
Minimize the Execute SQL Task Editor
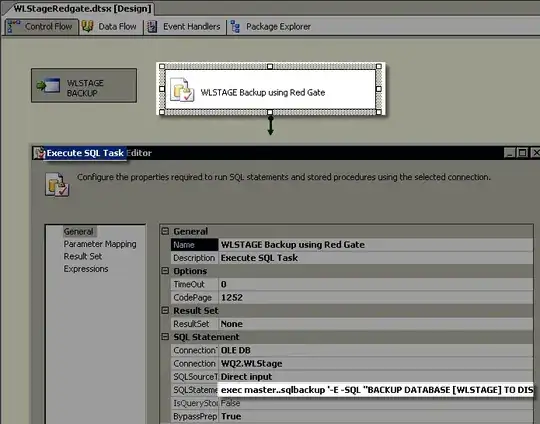pyautogui.click(x=509, y=153)
